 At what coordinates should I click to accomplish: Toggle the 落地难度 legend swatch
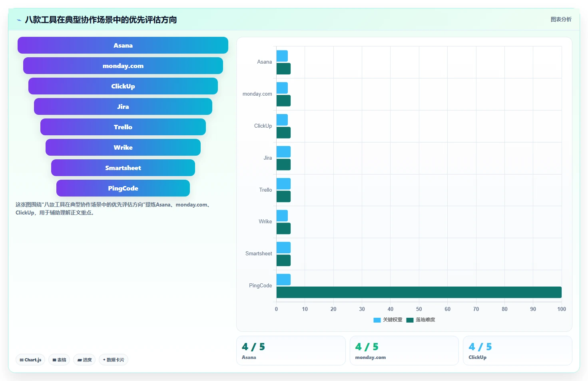point(410,320)
